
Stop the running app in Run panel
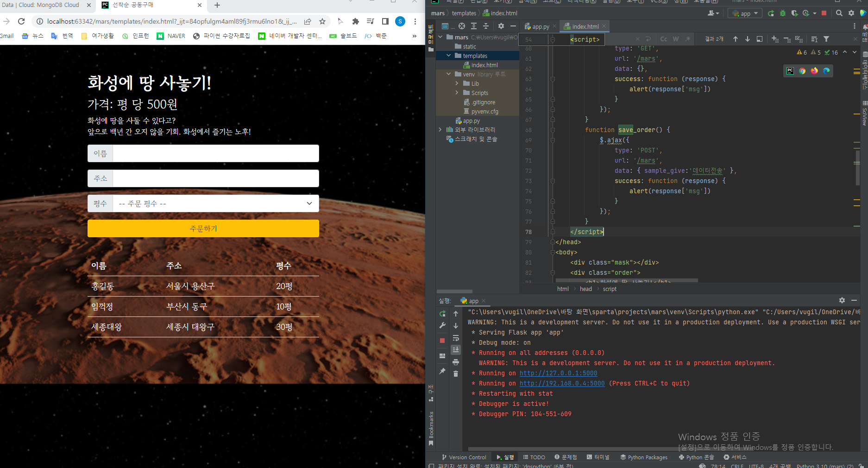point(442,341)
